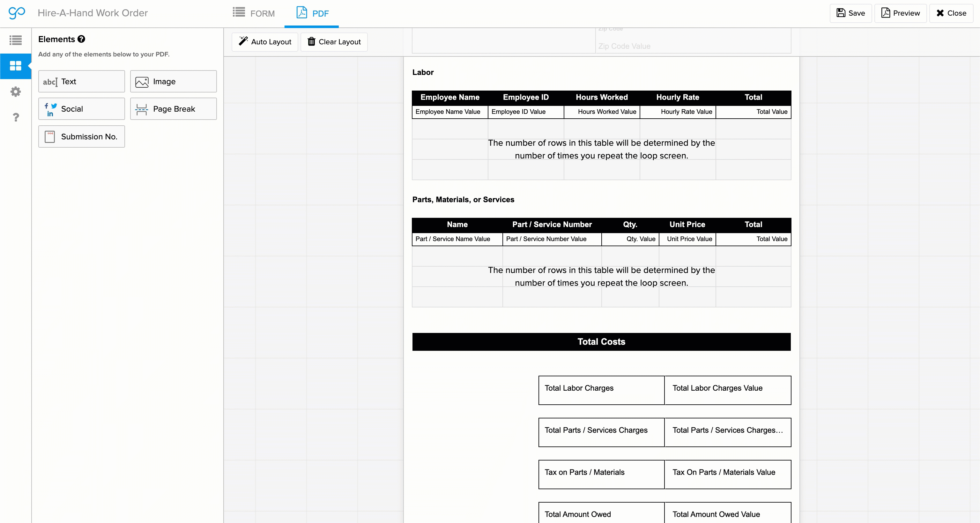Select the Part / Service Name Value cell
This screenshot has width=980, height=523.
pos(457,239)
